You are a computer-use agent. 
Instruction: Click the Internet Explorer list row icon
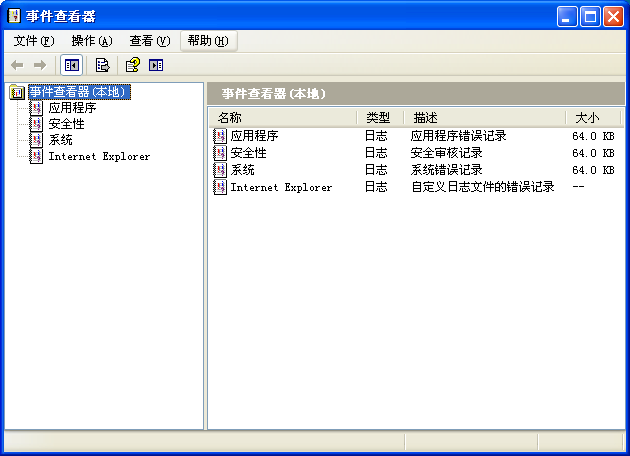pyautogui.click(x=220, y=187)
